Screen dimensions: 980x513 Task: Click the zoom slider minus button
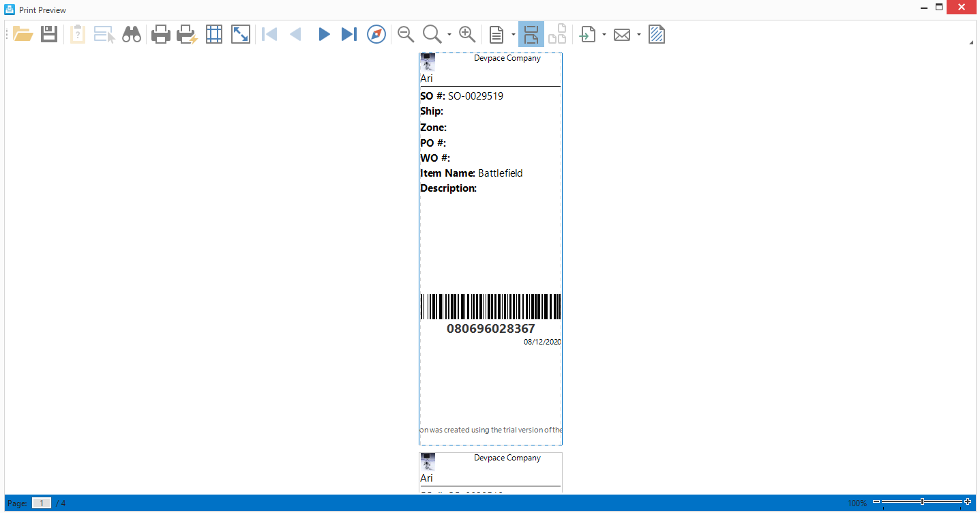[876, 501]
